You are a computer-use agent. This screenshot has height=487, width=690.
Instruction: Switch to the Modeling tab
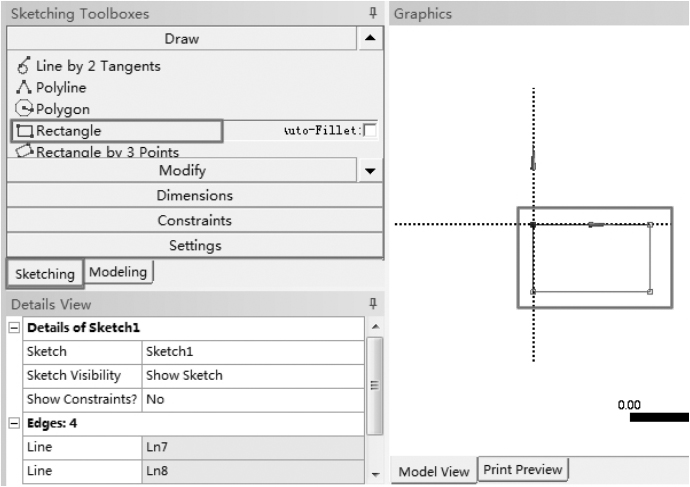click(x=119, y=271)
